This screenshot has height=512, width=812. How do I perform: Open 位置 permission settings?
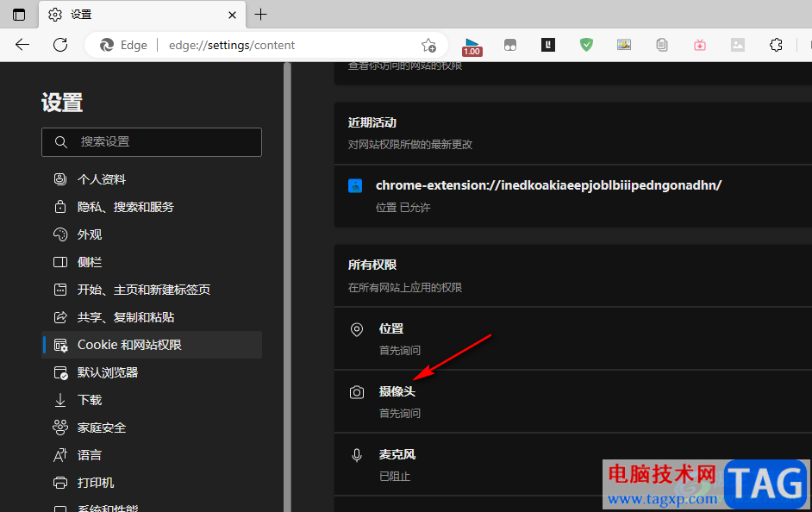tap(573, 339)
